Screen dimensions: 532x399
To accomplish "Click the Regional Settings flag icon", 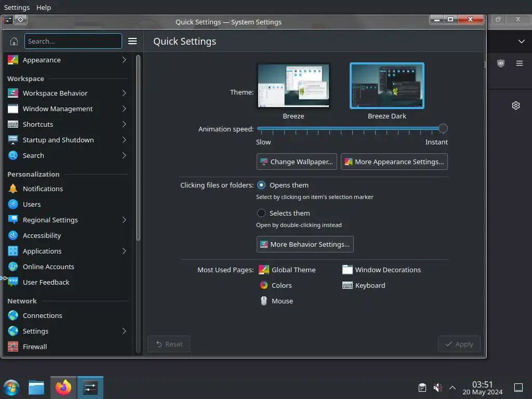I will (x=13, y=220).
